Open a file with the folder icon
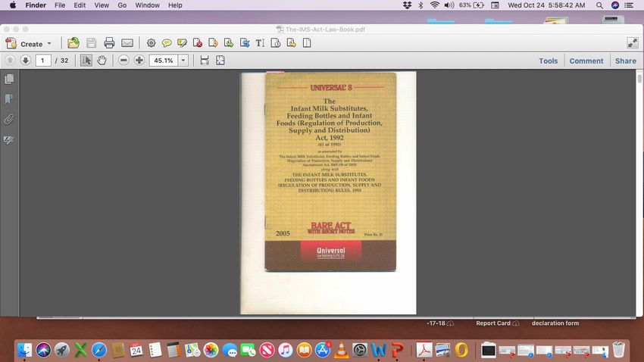Viewport: 644px width, 362px height. click(73, 43)
